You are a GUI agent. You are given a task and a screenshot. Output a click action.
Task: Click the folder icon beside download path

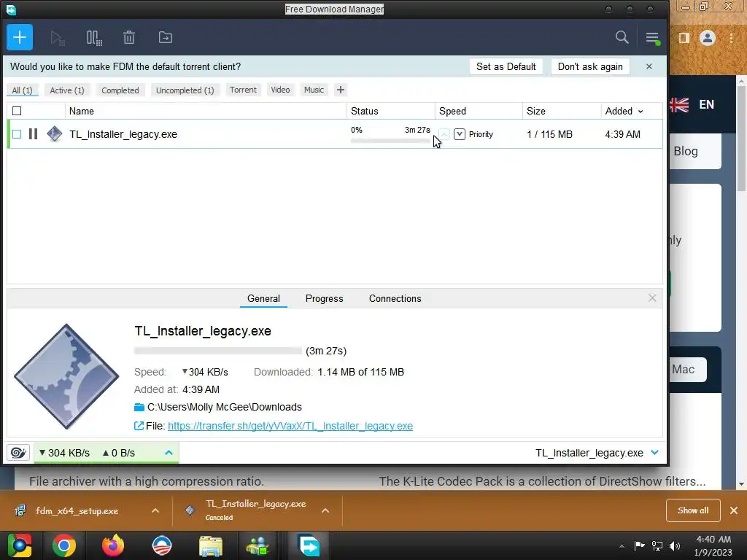(x=139, y=407)
